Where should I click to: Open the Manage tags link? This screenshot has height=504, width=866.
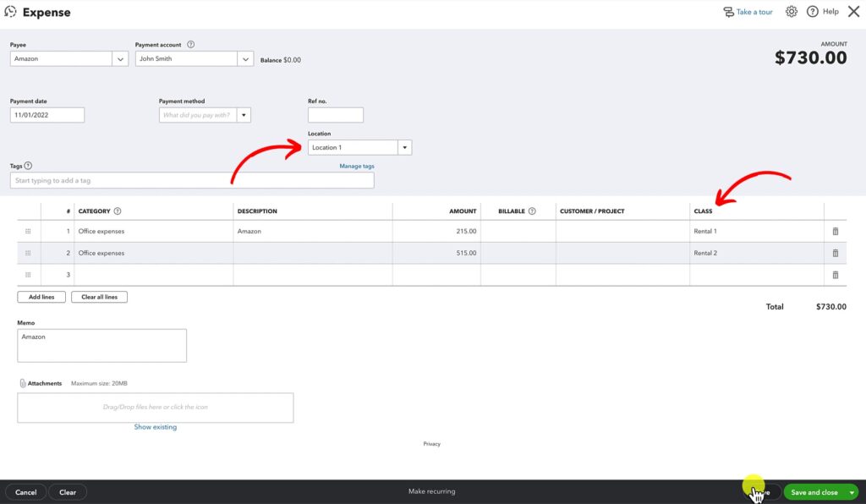pos(359,165)
